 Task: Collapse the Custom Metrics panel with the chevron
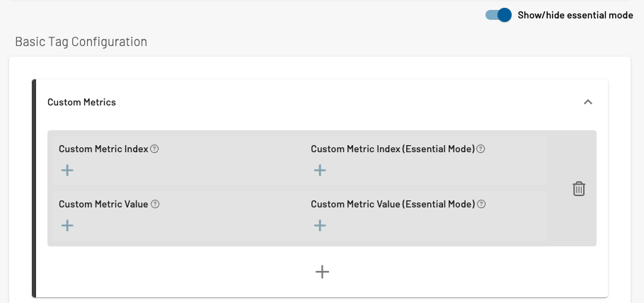coord(587,102)
